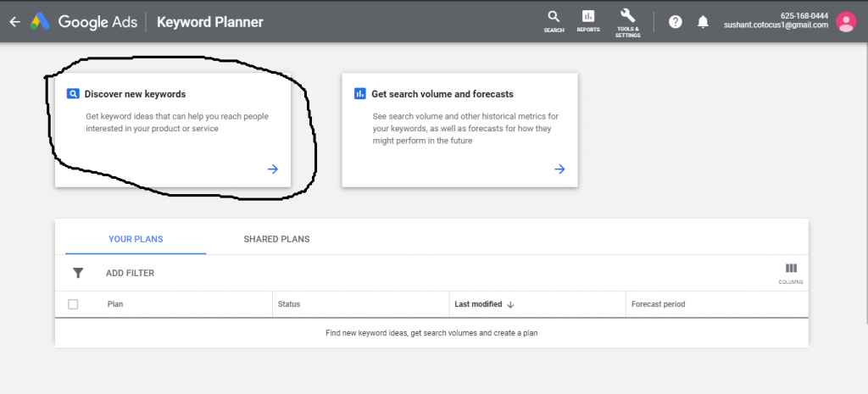
Task: Open the Search magnifier icon
Action: coord(554,17)
